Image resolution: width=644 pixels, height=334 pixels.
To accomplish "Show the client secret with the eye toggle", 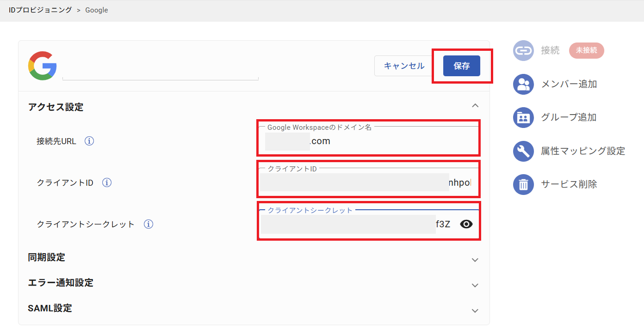I will pos(466,224).
